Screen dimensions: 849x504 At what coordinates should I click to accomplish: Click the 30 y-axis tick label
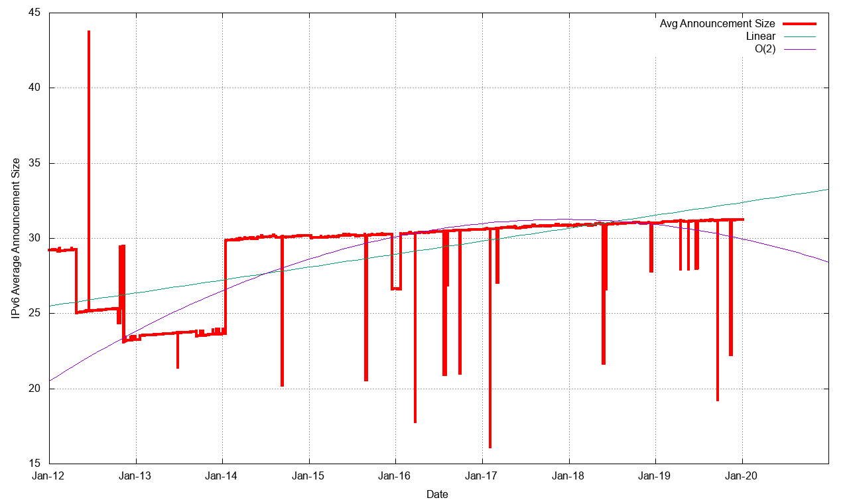click(x=34, y=238)
